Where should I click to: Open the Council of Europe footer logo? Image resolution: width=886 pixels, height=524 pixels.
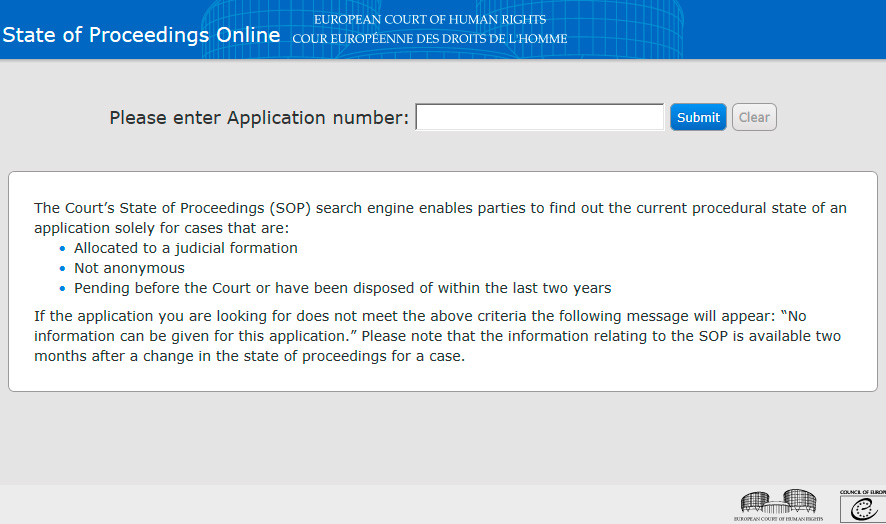click(x=863, y=506)
